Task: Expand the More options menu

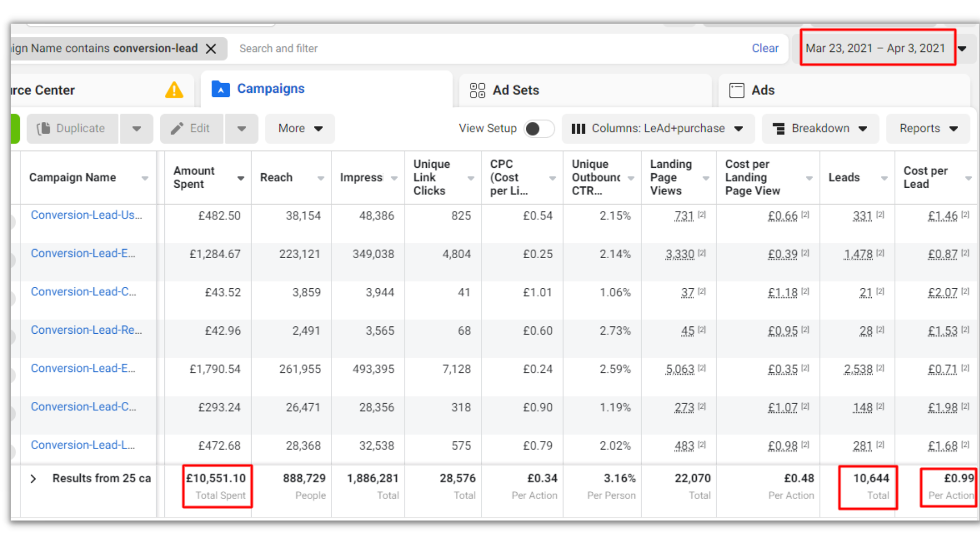Action: 300,129
